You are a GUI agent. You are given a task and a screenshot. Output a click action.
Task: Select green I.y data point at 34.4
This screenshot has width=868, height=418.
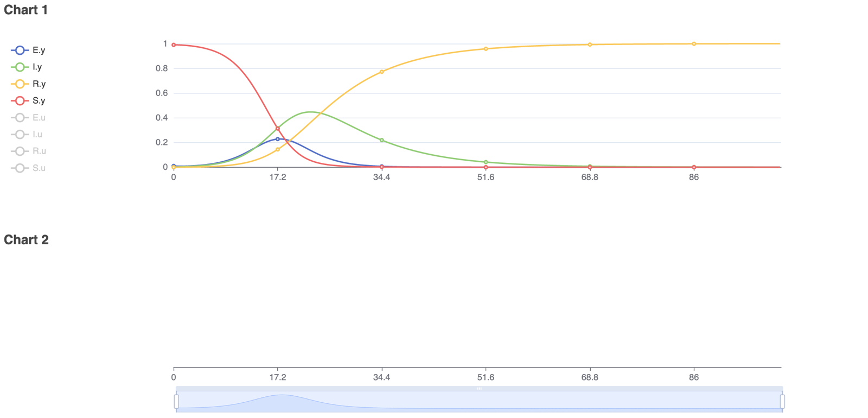pyautogui.click(x=382, y=140)
